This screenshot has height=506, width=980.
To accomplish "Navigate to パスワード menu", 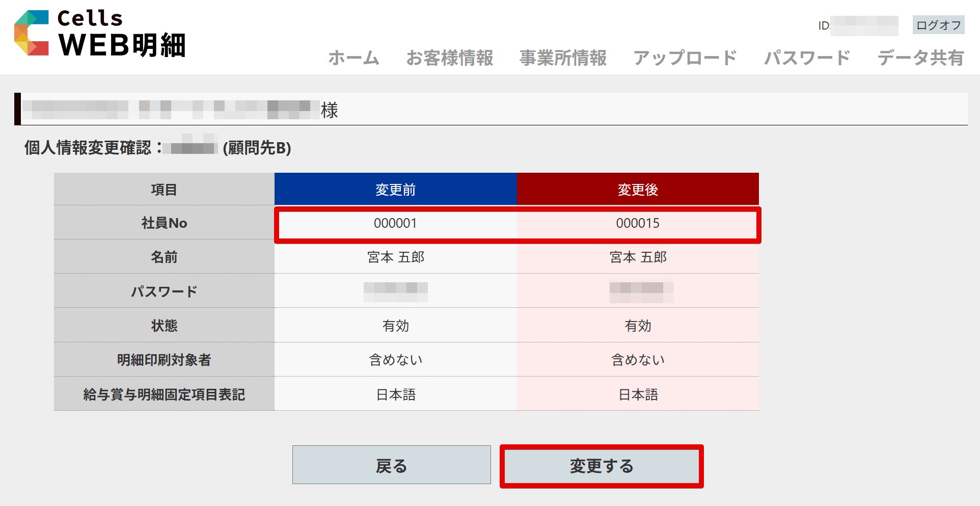I will pos(807,58).
